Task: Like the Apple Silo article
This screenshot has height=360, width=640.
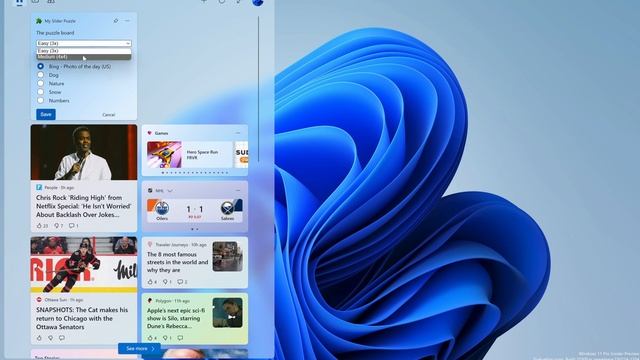Action: pyautogui.click(x=150, y=338)
